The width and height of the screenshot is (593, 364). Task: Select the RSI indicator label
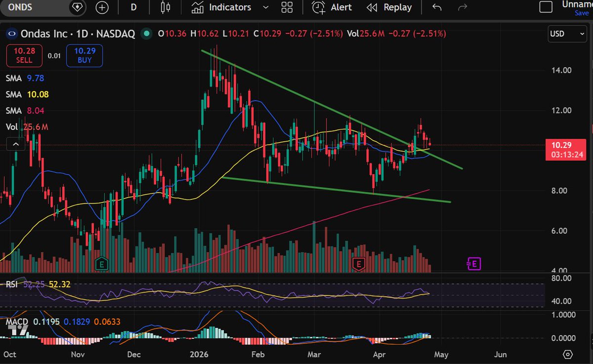click(13, 284)
